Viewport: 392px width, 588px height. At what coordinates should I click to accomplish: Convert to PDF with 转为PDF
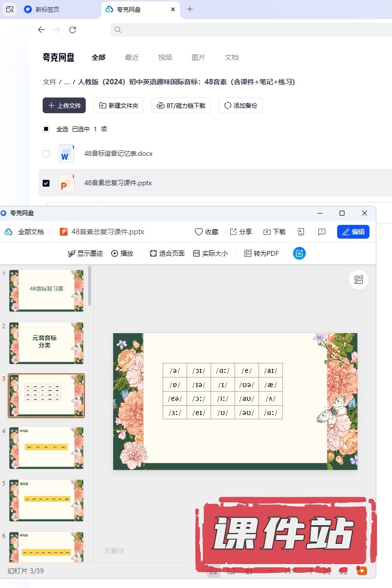[261, 253]
